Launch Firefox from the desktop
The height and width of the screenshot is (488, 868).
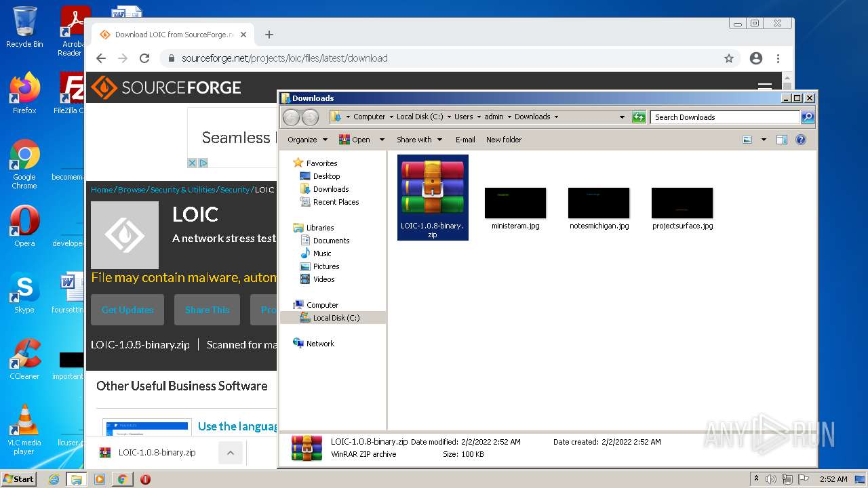[x=24, y=94]
